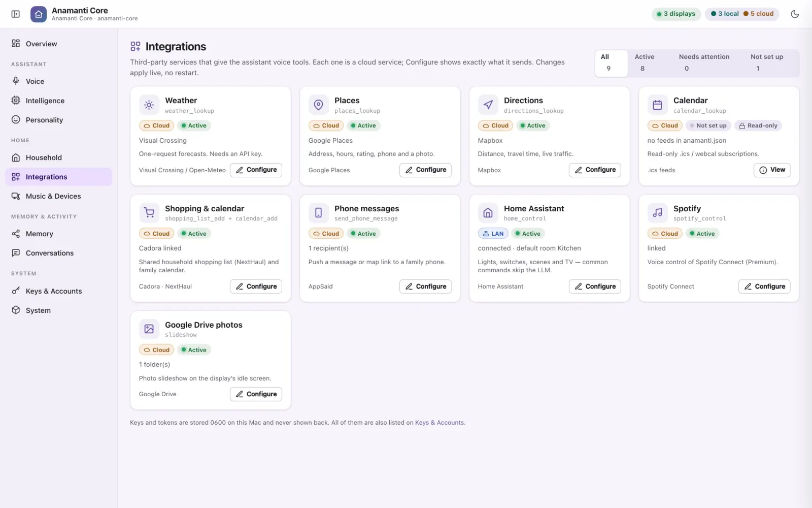The image size is (812, 508).
Task: Click the 3 displays status pill
Action: click(x=676, y=14)
